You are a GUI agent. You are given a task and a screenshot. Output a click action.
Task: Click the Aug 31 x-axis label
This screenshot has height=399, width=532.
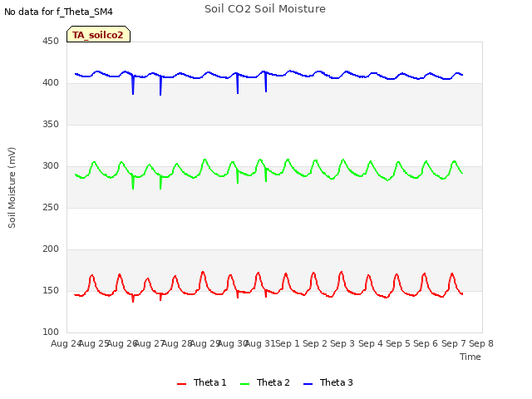click(x=260, y=343)
